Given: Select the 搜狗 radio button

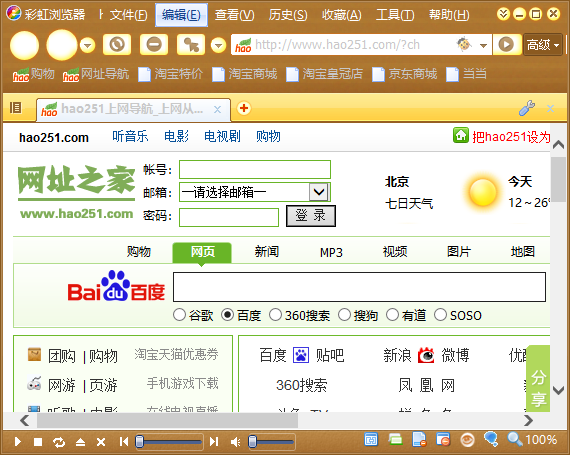Looking at the screenshot, I should coord(344,315).
